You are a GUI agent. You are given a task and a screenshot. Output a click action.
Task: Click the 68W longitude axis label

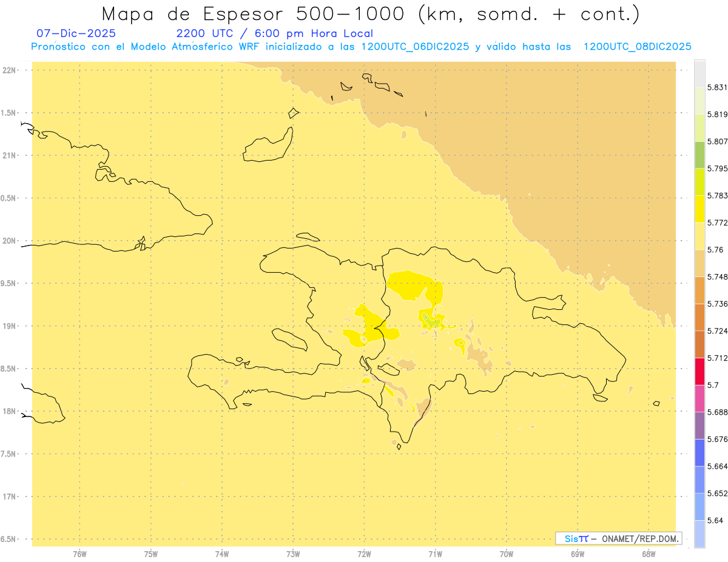[649, 554]
